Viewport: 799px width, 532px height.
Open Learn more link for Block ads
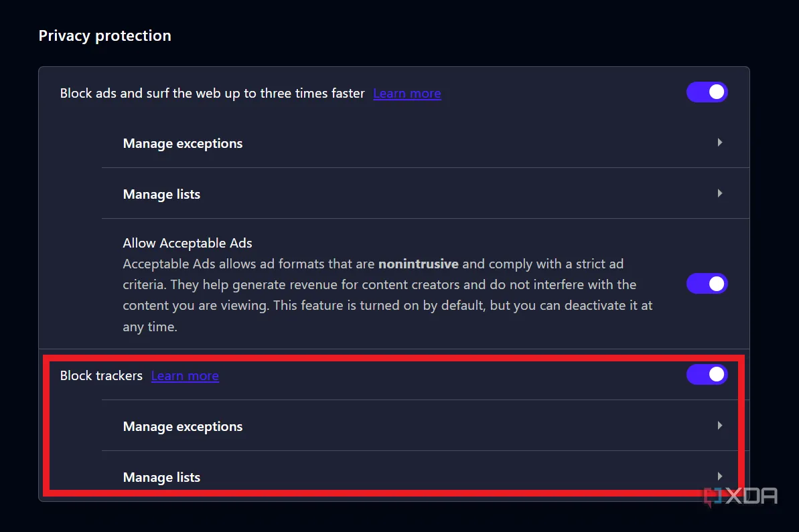(407, 94)
